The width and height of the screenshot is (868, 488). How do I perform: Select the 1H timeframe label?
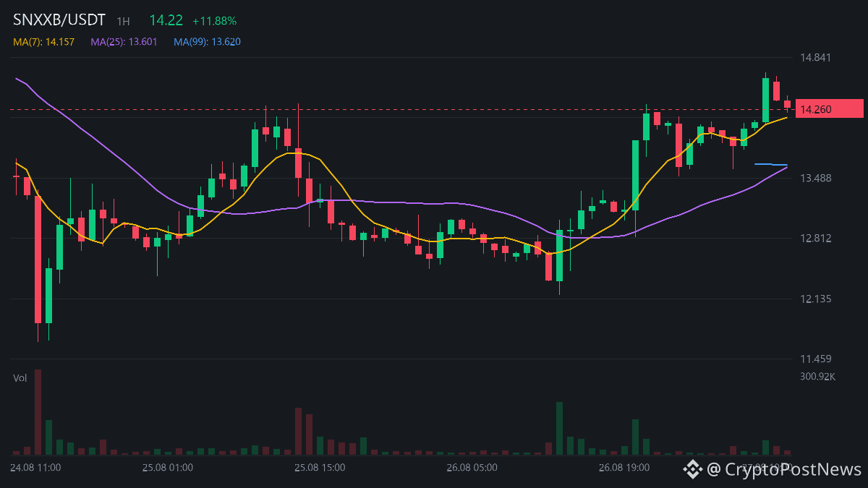pos(124,22)
